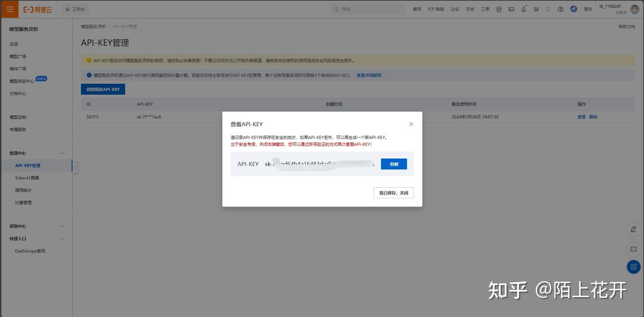The height and width of the screenshot is (317, 644).
Task: Open the chat comment icon on right edge
Action: [x=633, y=249]
